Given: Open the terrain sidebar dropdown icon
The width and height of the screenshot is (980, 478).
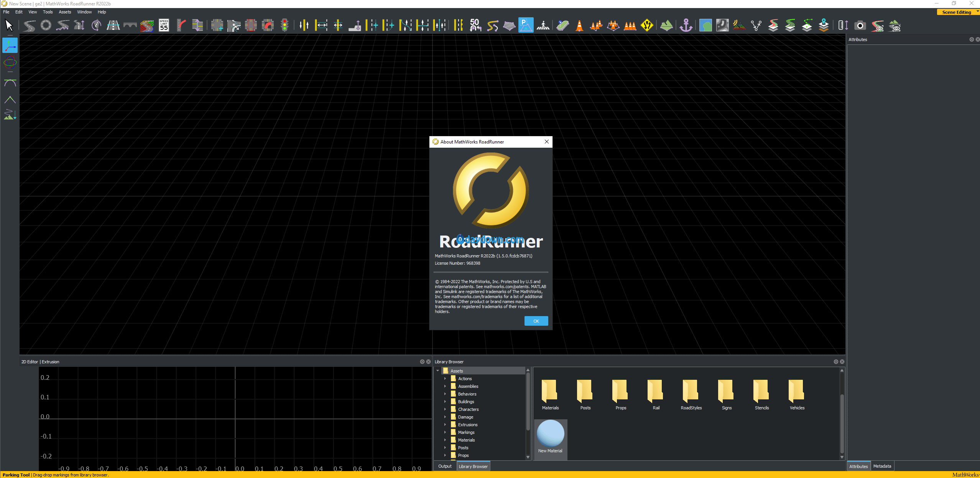Looking at the screenshot, I should 10,114.
